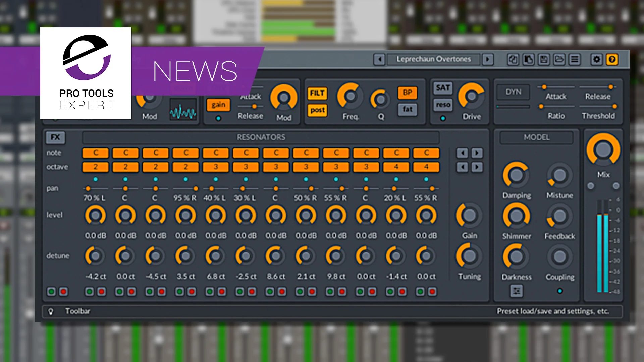644x362 pixels.
Task: Click the copy preset icon
Action: [x=513, y=60]
